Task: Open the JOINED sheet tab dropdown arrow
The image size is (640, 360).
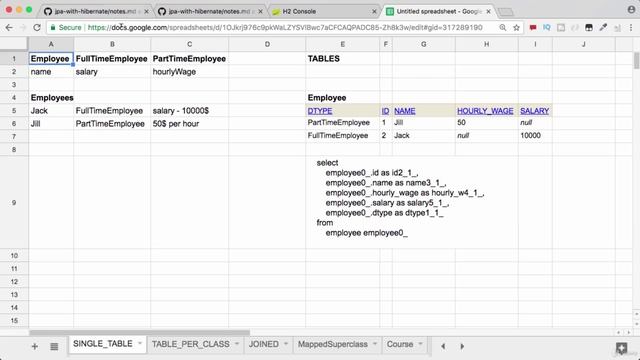Action: [x=286, y=344]
